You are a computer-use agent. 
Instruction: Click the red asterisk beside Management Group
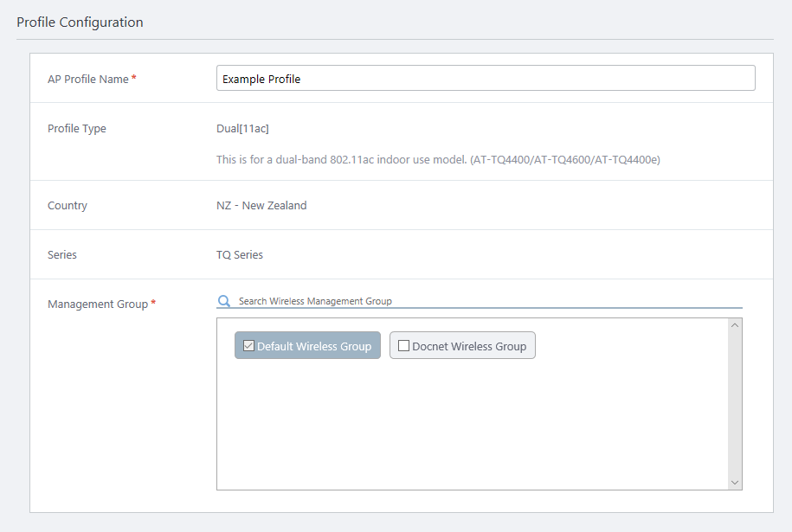[x=153, y=304]
